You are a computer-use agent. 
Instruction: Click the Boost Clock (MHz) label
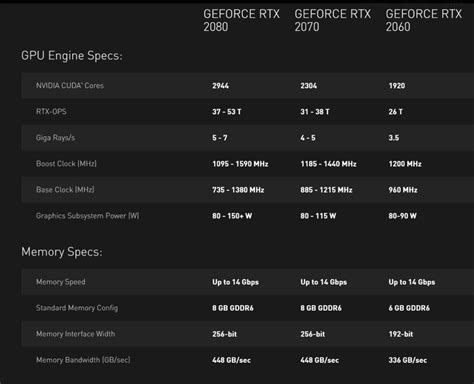click(x=66, y=164)
